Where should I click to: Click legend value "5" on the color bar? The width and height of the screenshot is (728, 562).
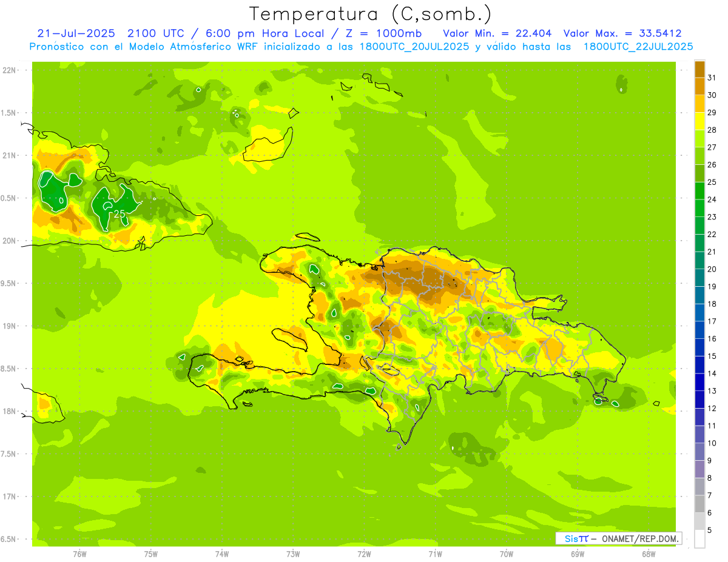click(x=710, y=530)
